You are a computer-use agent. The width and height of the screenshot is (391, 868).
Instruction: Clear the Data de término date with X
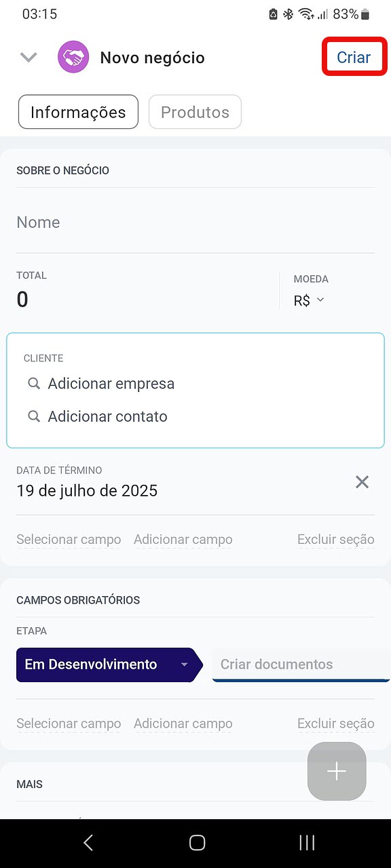[362, 482]
